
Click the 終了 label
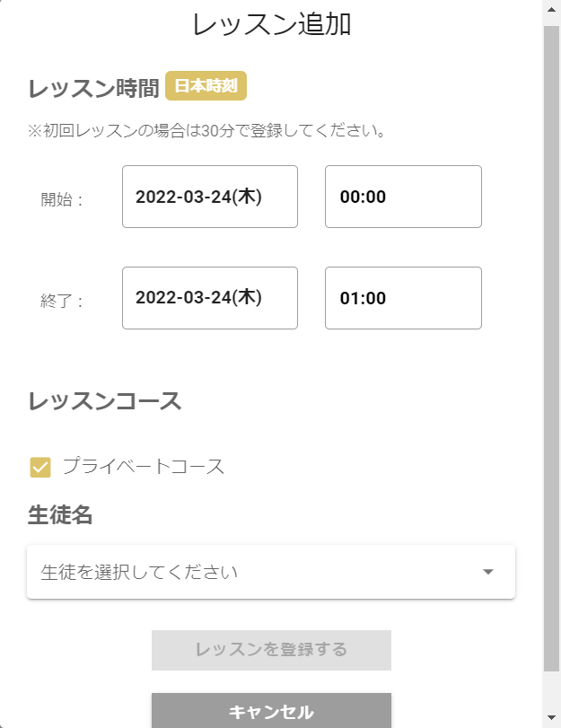(x=62, y=302)
